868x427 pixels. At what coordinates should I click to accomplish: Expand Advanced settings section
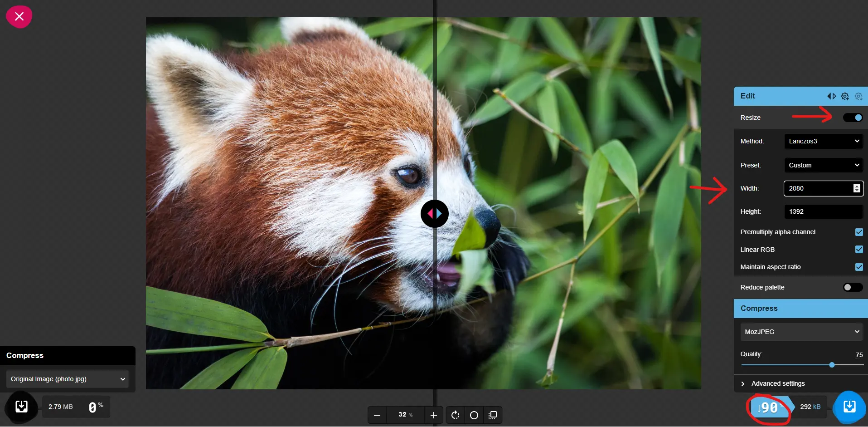[778, 383]
